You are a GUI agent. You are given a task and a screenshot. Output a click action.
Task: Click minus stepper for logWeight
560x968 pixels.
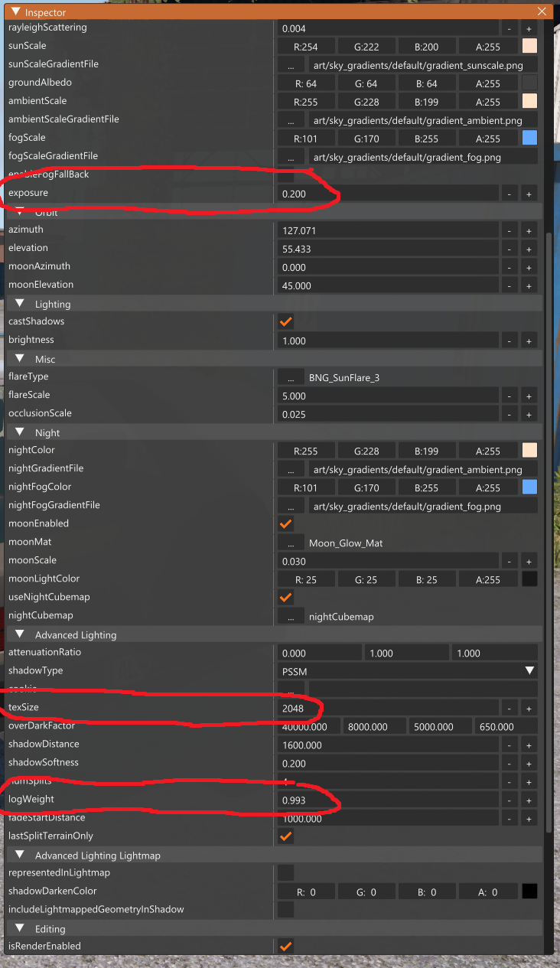click(510, 800)
